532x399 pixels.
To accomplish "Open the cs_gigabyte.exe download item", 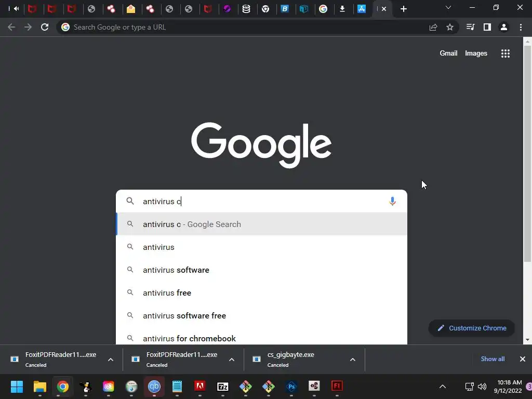I will pyautogui.click(x=291, y=359).
